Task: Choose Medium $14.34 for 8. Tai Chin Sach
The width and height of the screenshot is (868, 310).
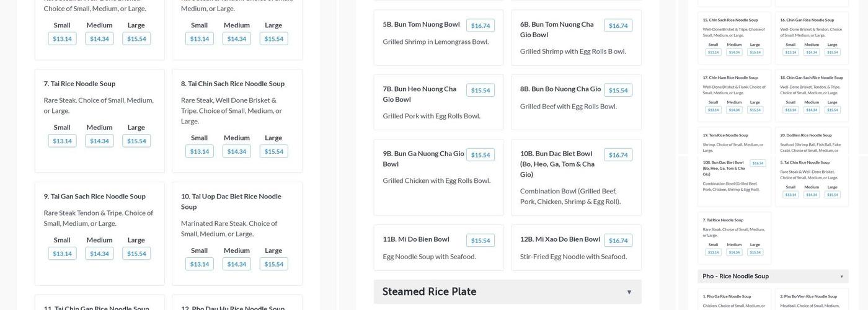Action: tap(236, 151)
